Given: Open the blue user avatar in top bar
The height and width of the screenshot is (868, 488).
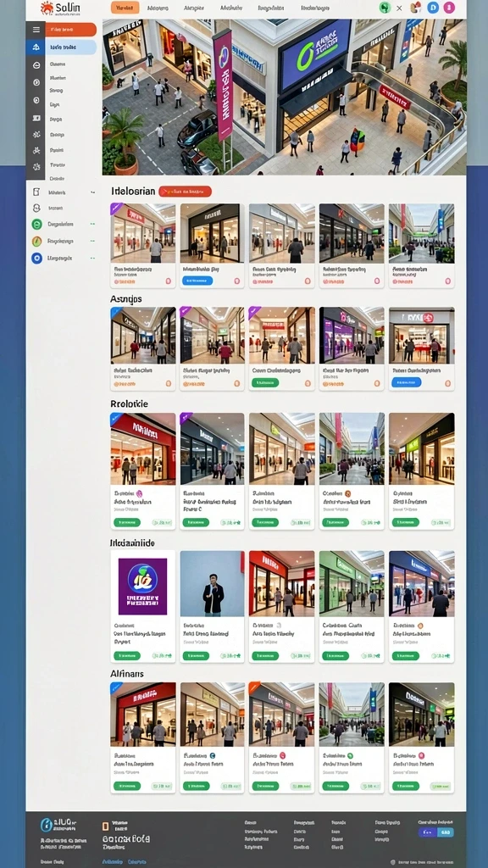Looking at the screenshot, I should [433, 7].
